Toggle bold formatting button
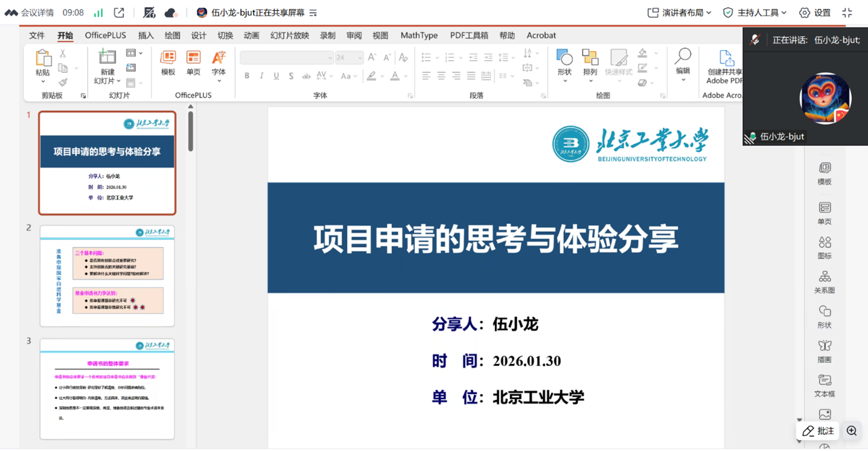The image size is (868, 451). (x=247, y=76)
